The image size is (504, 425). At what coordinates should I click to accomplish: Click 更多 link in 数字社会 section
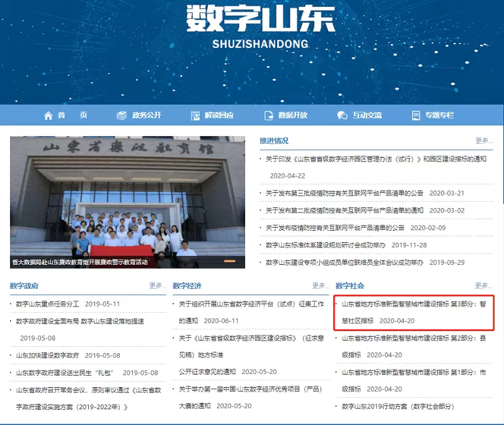[x=484, y=286]
